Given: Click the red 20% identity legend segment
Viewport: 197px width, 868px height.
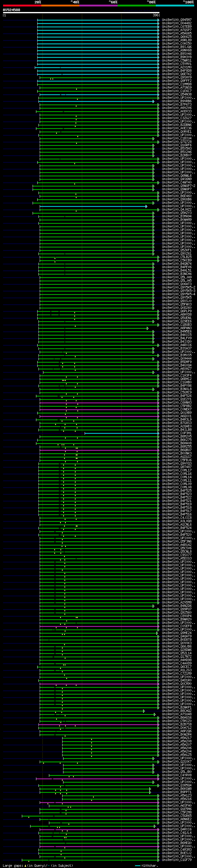Looking at the screenshot, I should pos(22,6).
